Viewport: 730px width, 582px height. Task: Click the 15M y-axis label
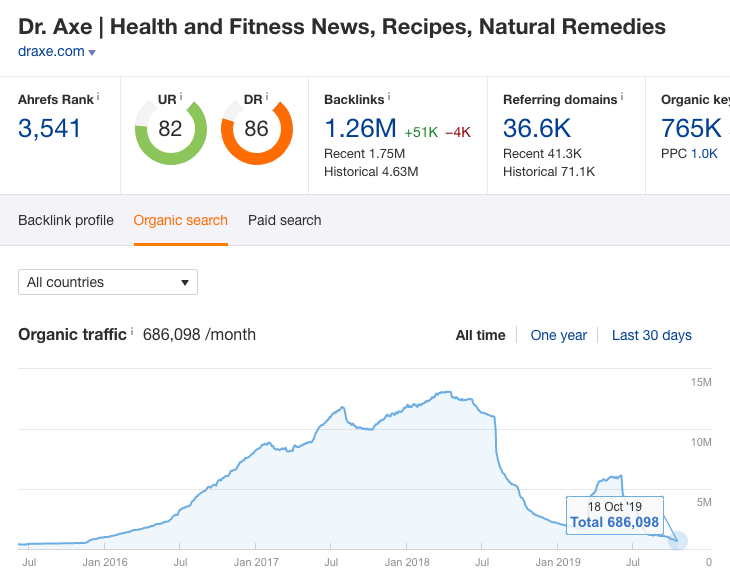pos(701,382)
